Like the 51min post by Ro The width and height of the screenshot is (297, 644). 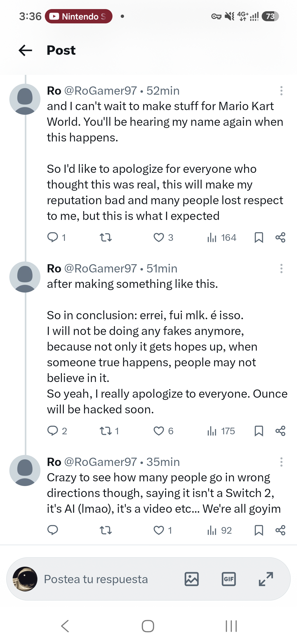[x=163, y=431]
